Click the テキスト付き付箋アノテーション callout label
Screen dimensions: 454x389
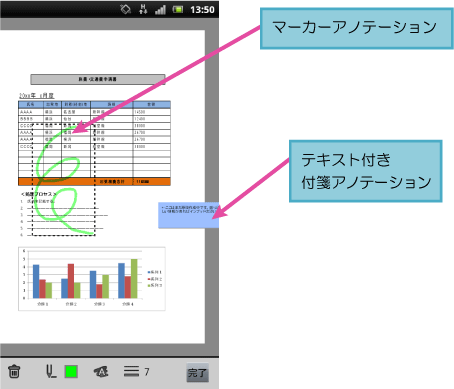[366, 171]
